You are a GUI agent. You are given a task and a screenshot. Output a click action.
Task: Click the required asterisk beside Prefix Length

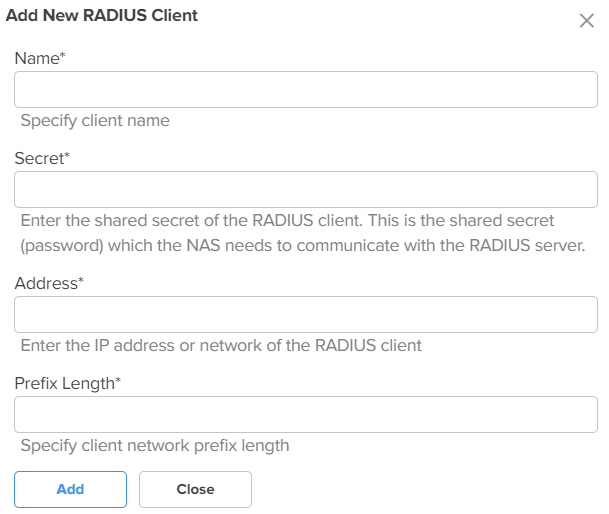coord(118,380)
